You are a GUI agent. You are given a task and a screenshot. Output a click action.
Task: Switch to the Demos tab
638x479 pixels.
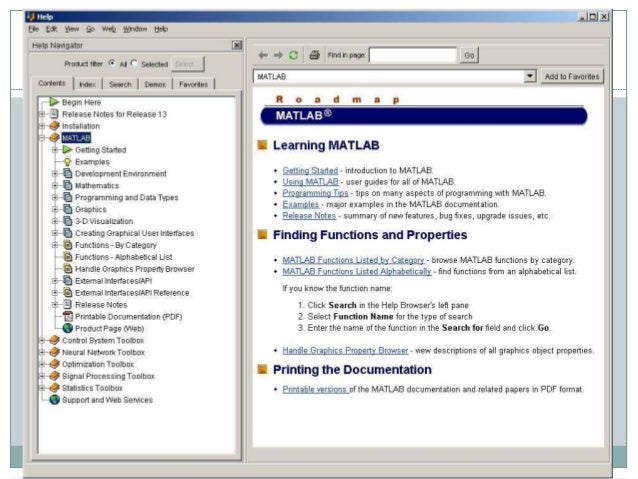click(x=155, y=84)
